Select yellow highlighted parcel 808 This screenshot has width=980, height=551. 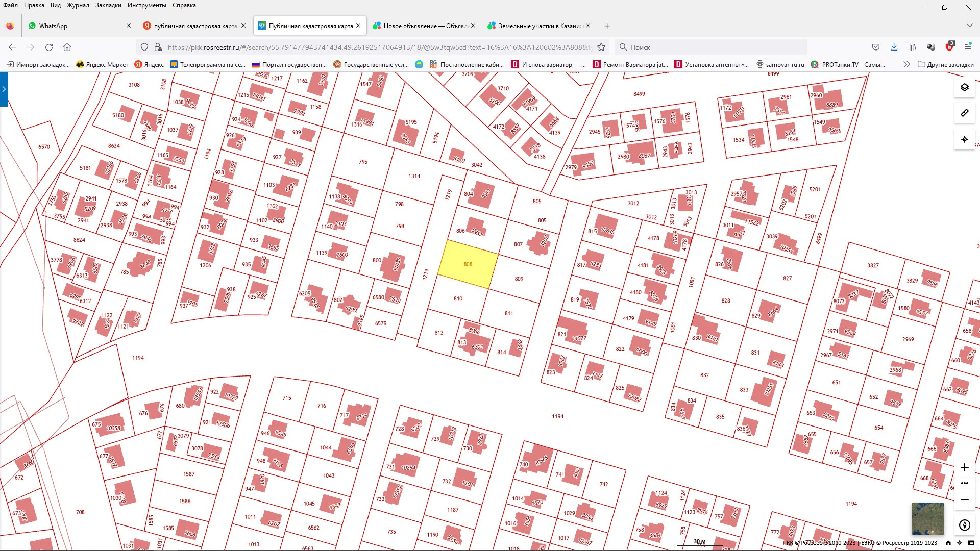click(468, 264)
